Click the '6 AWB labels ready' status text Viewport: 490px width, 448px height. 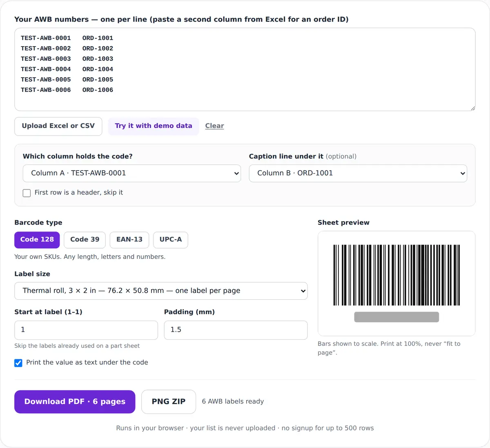pos(233,401)
